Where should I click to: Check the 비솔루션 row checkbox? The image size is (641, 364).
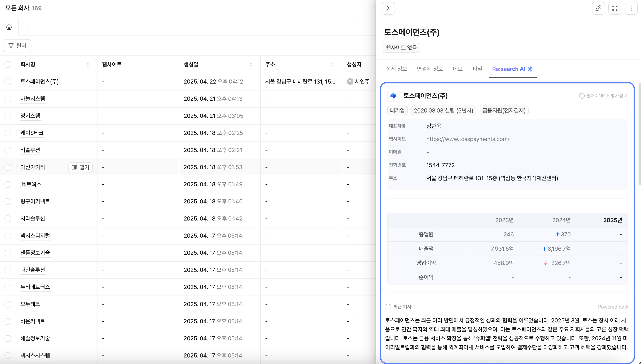click(x=8, y=150)
